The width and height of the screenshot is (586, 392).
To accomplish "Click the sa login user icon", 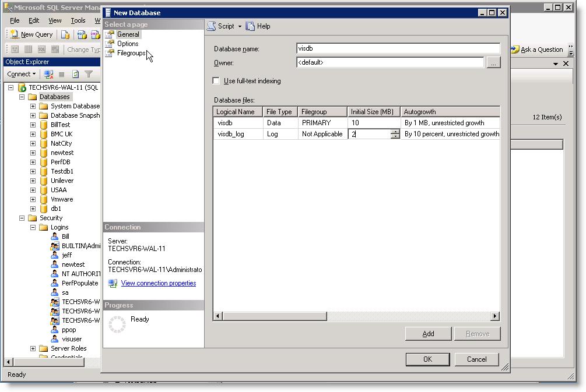I will tap(55, 293).
